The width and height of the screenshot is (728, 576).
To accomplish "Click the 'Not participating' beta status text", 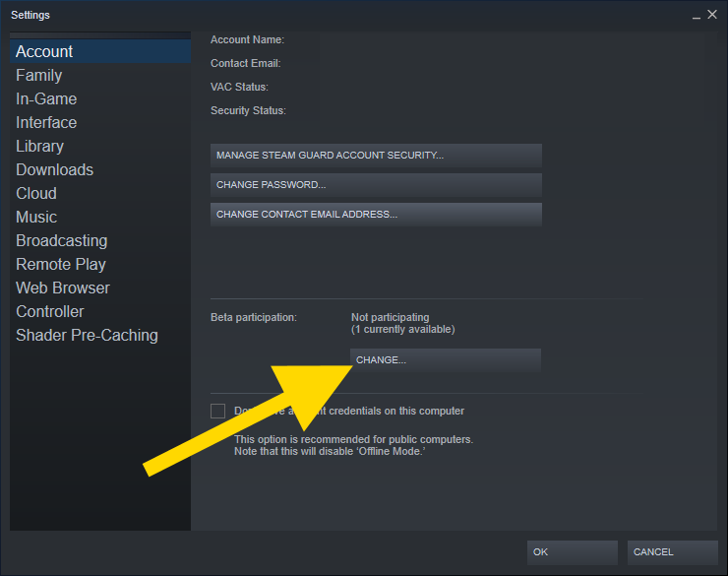I will (x=390, y=317).
